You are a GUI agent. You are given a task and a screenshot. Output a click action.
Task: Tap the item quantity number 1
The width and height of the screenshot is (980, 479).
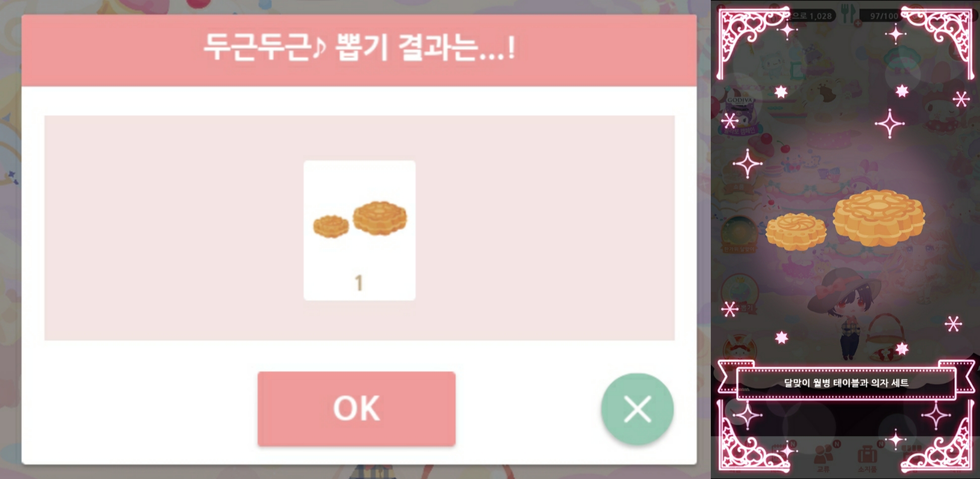[359, 283]
